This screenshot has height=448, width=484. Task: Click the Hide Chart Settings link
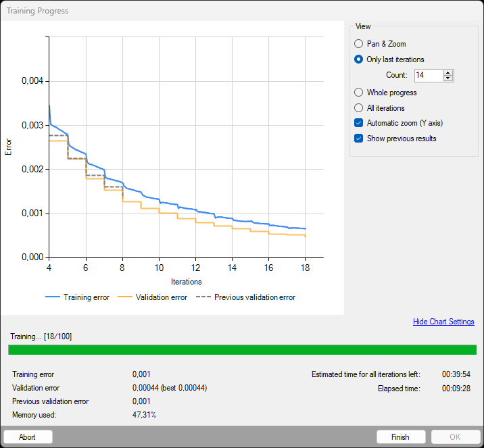pyautogui.click(x=443, y=322)
